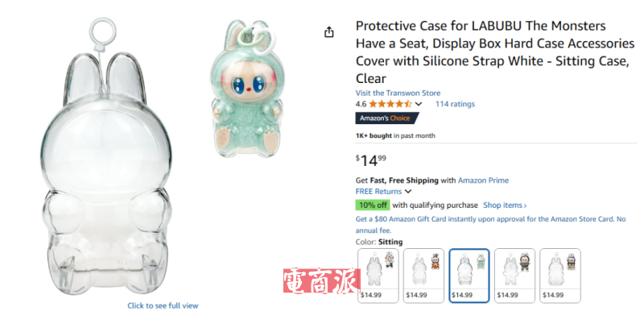Click the share icon beside the title
Viewport: 644px width, 311px height.
pyautogui.click(x=328, y=32)
